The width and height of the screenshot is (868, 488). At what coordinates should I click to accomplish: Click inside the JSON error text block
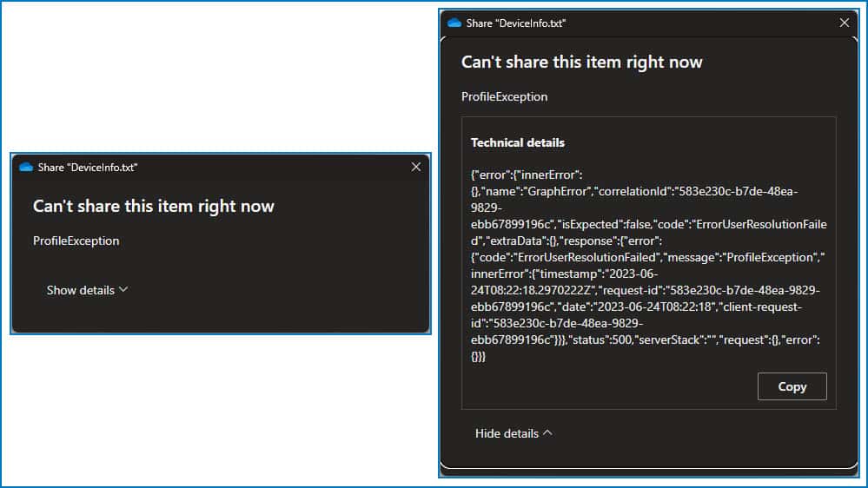coord(647,260)
